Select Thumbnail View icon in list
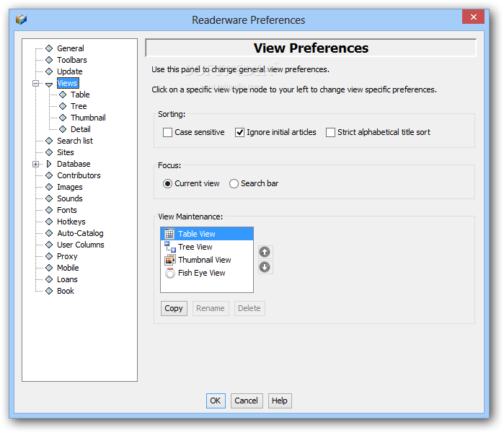Viewport: 504px width, 433px height. (170, 260)
